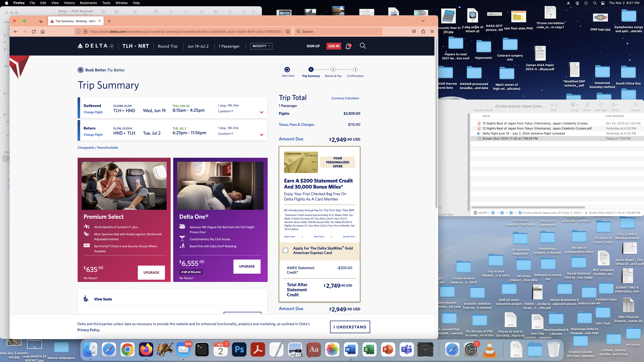644x362 pixels.
Task: Open Firefox Bookmarks menu
Action: click(88, 3)
